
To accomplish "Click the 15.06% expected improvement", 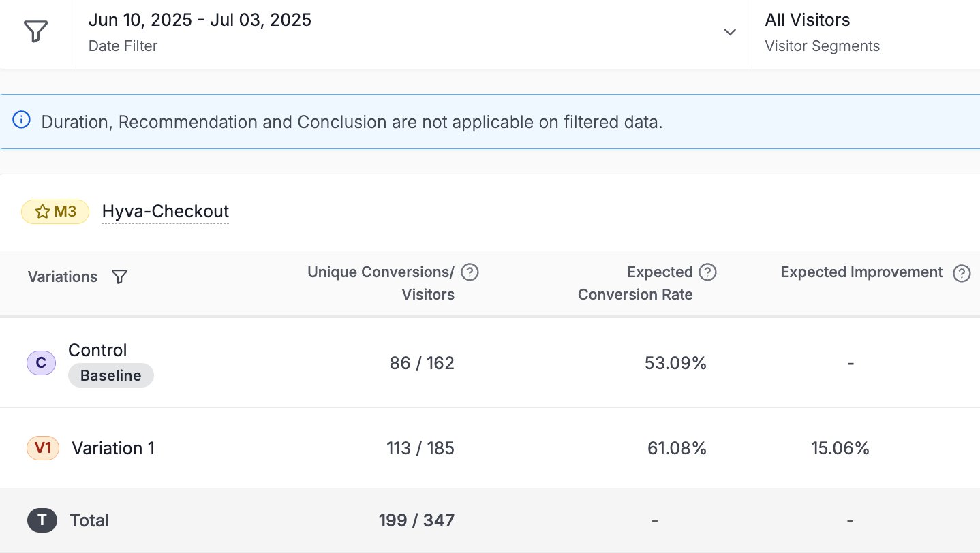I will pos(840,448).
